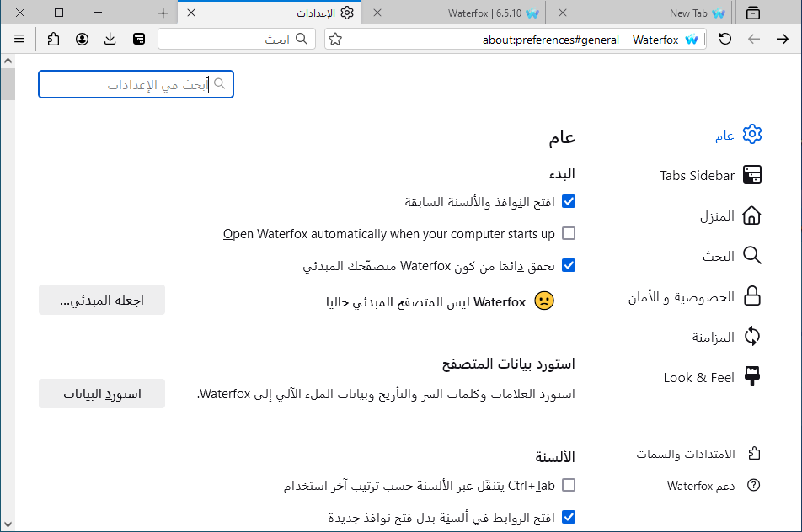The height and width of the screenshot is (532, 802).
Task: Reload the current page
Action: coord(724,39)
